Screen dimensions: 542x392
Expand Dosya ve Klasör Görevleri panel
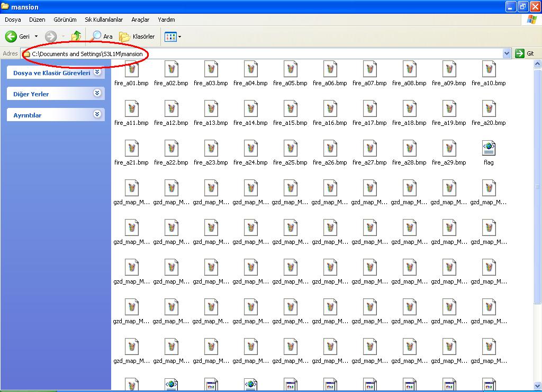pos(97,72)
